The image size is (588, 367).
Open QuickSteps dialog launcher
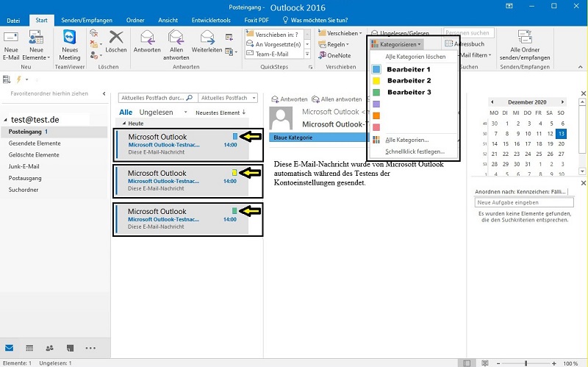point(310,67)
